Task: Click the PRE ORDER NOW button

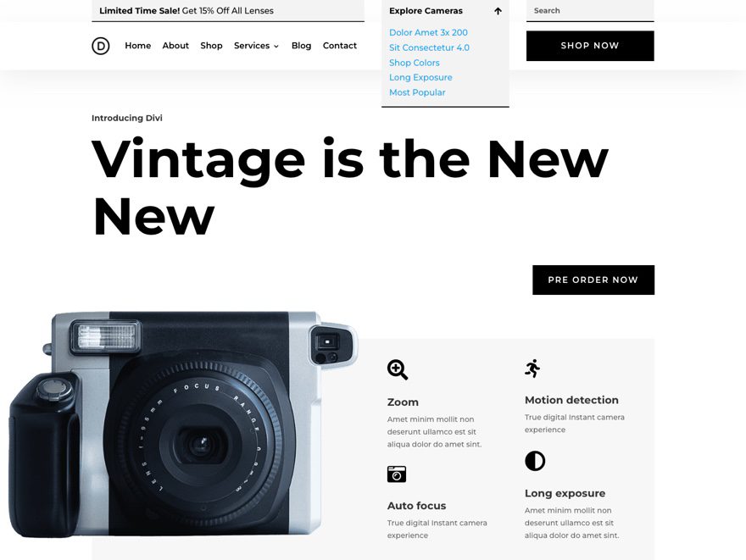Action: (593, 280)
